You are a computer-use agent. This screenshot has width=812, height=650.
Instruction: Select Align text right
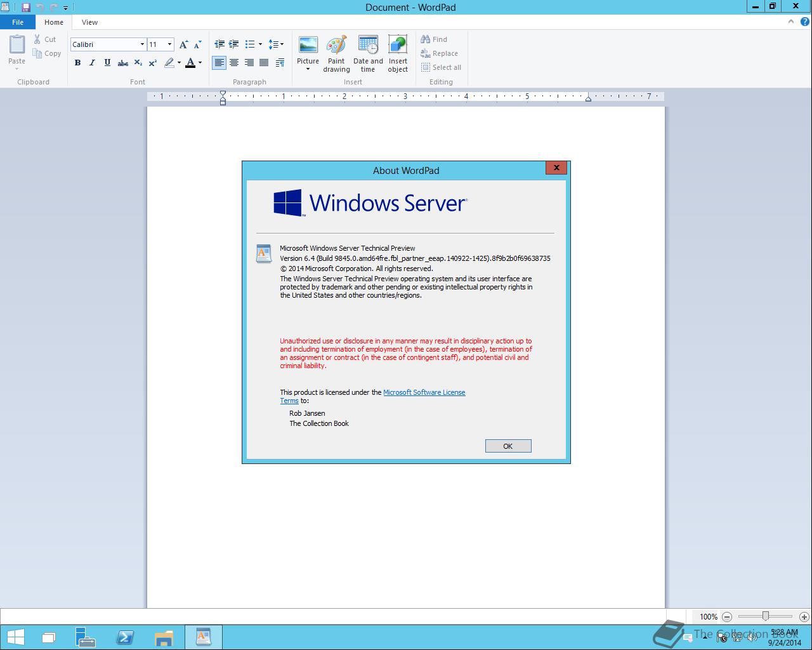[249, 63]
